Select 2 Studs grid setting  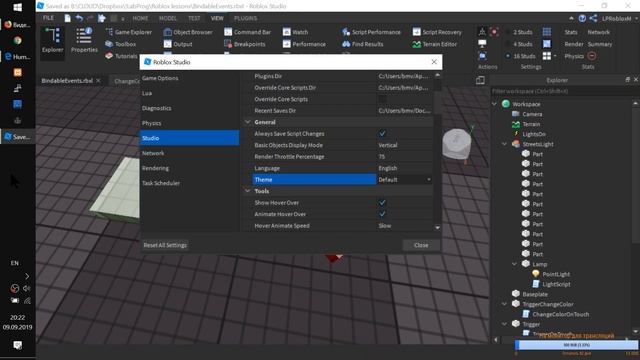point(519,32)
